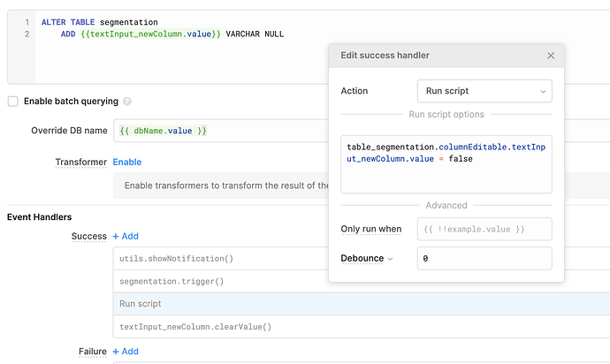Enable batch querying checkbox
Screen dimensions: 610x364
point(13,102)
